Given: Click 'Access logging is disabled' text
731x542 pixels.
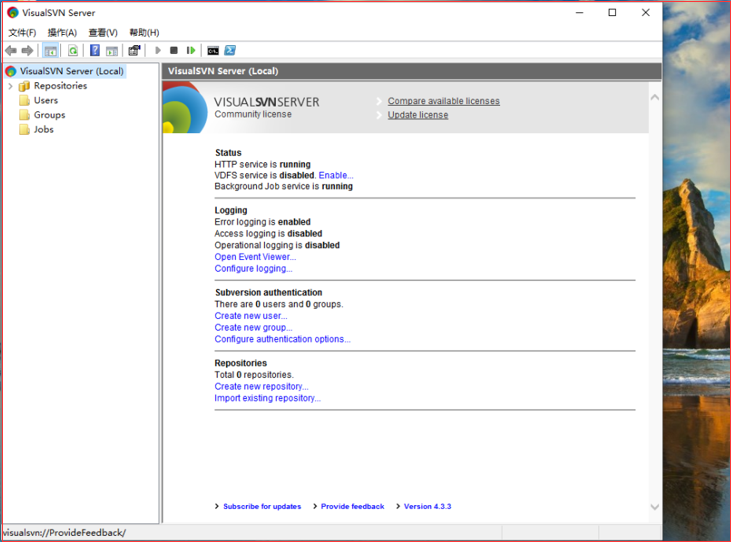Looking at the screenshot, I should click(268, 233).
